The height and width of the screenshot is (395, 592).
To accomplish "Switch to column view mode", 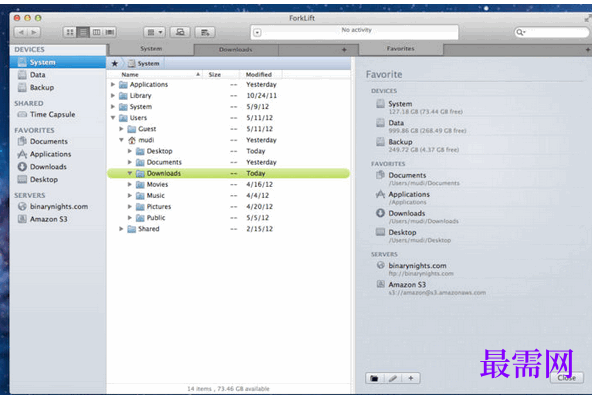I will (x=96, y=32).
